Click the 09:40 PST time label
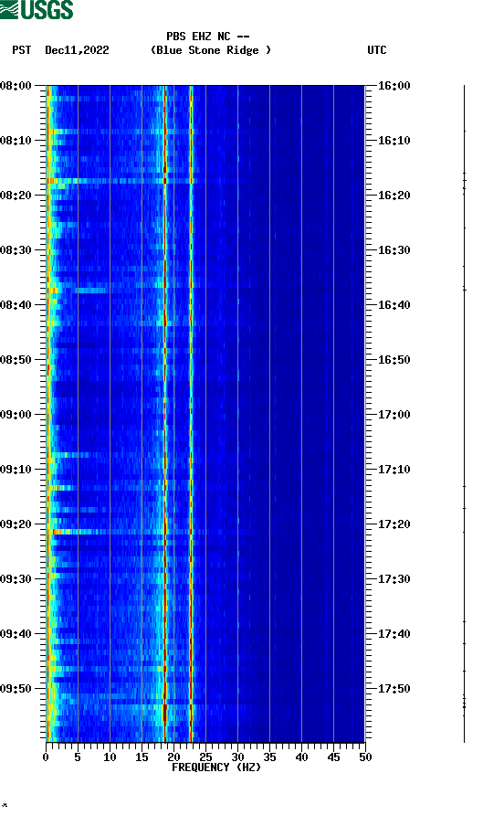504x815 pixels. pyautogui.click(x=16, y=634)
